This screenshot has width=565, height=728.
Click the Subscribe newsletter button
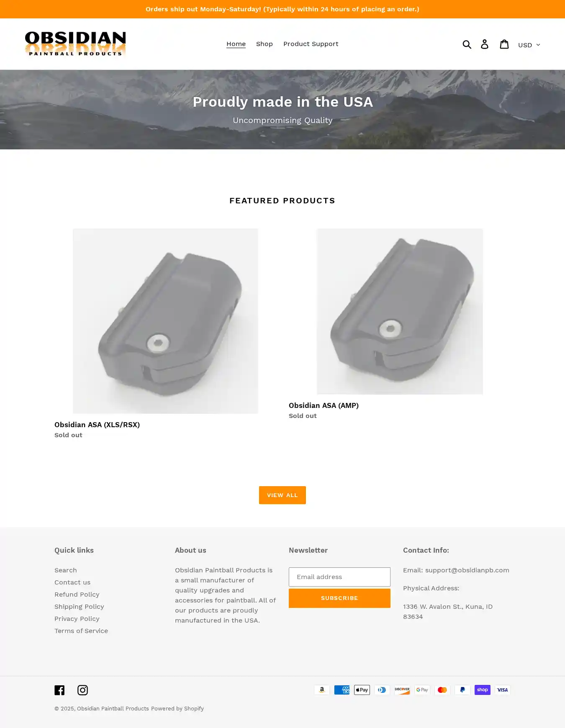339,598
